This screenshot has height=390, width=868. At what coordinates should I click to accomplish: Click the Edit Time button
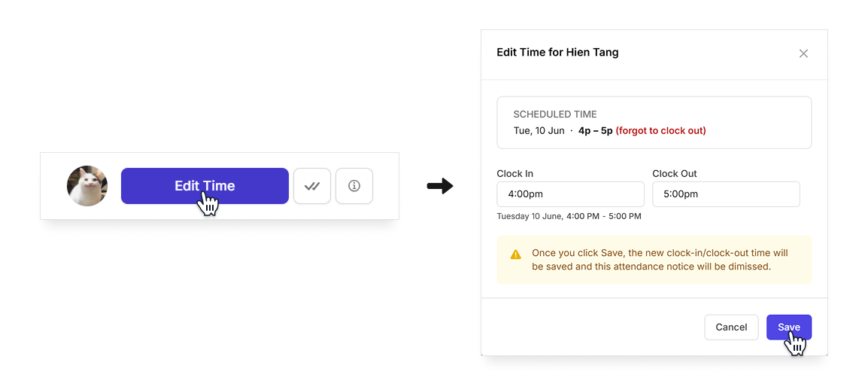click(x=205, y=186)
